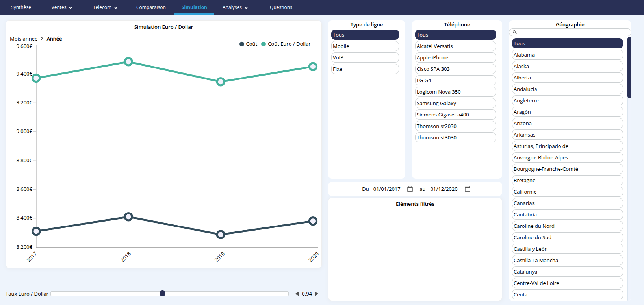This screenshot has height=305, width=644.
Task: Decrease Euro/Dollar rate with left arrow
Action: (x=297, y=294)
